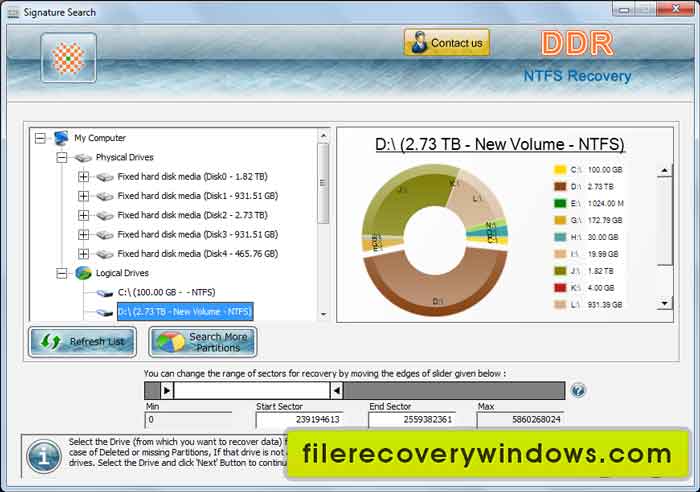The height and width of the screenshot is (492, 700).
Task: Click scroll down arrow of drive tree
Action: tap(323, 315)
